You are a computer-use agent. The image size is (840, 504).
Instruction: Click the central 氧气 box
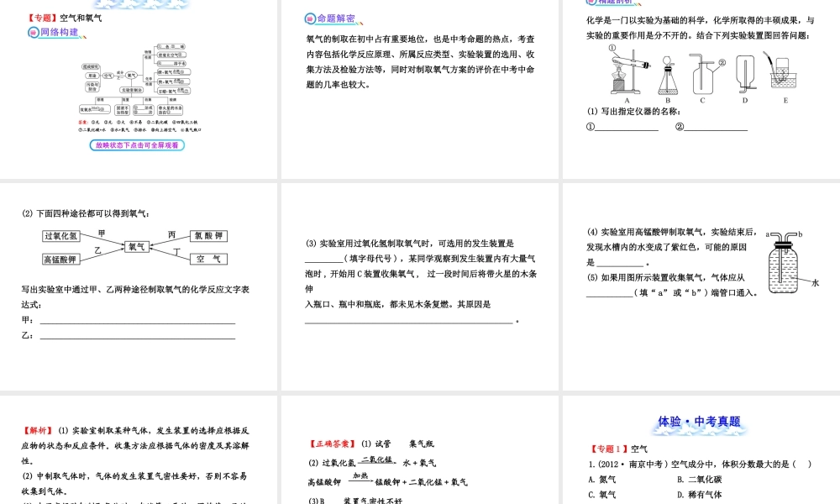137,247
